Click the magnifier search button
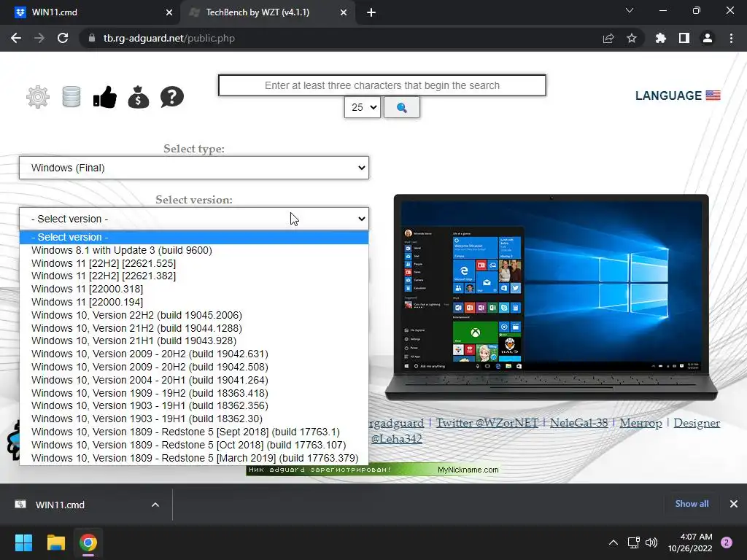 click(x=402, y=108)
